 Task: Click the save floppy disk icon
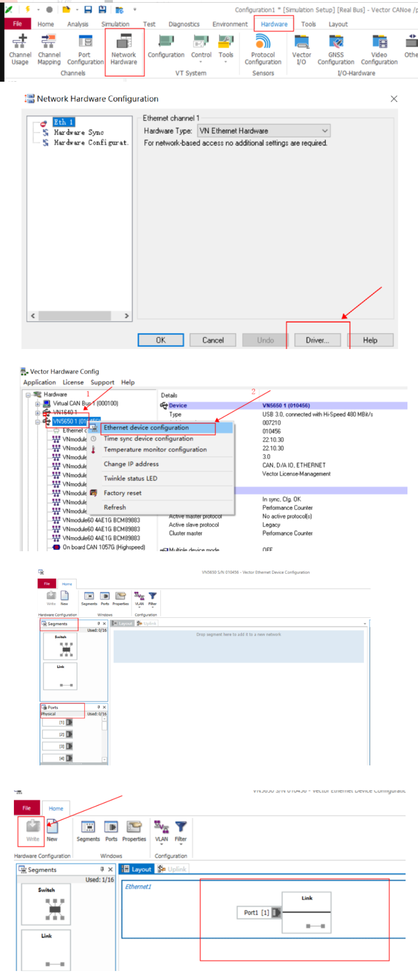[x=88, y=9]
